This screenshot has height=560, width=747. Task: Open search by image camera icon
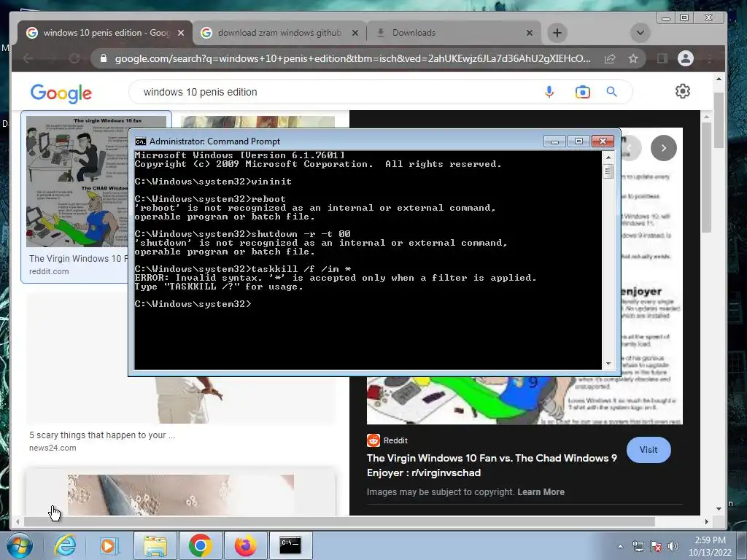[x=582, y=92]
